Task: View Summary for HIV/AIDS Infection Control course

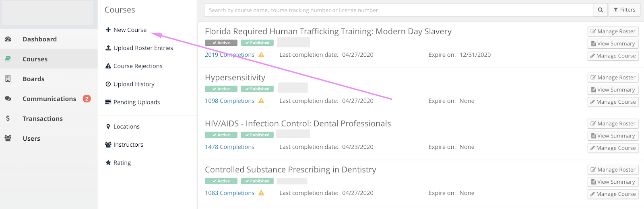Action: coord(613,136)
